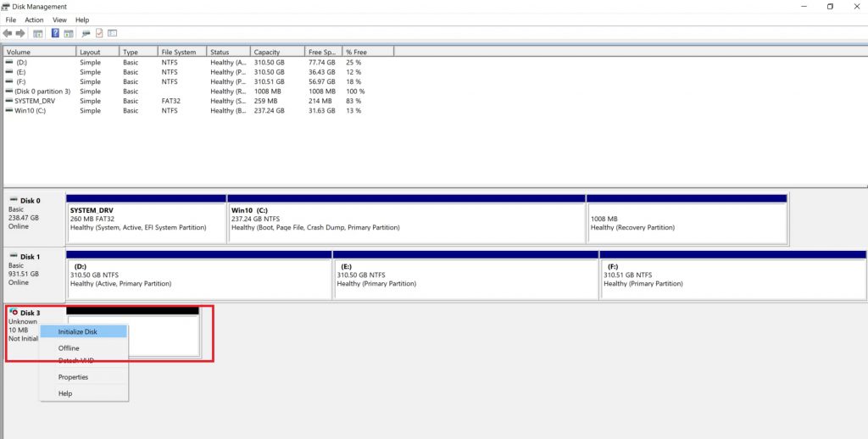Open Properties from the context menu

coord(84,377)
